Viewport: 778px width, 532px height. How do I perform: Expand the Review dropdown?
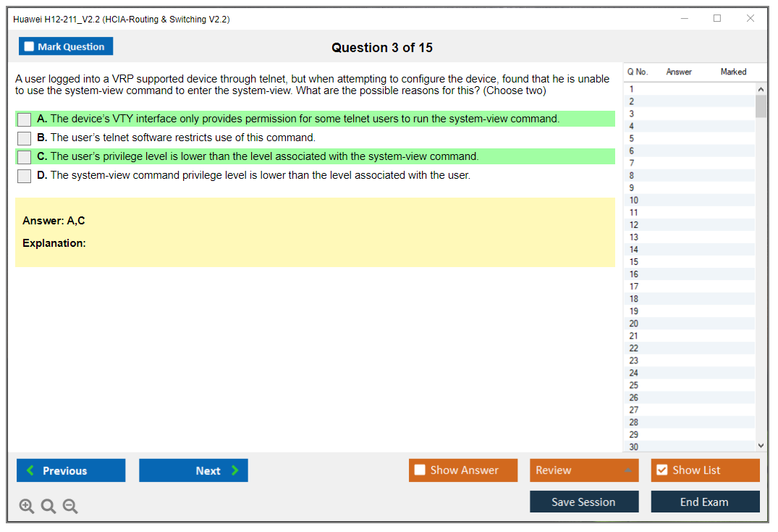pyautogui.click(x=627, y=470)
